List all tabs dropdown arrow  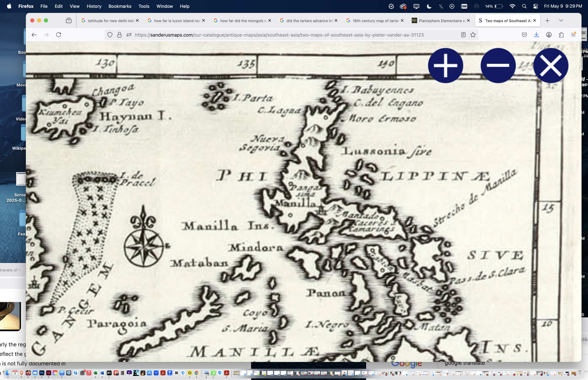pos(561,20)
